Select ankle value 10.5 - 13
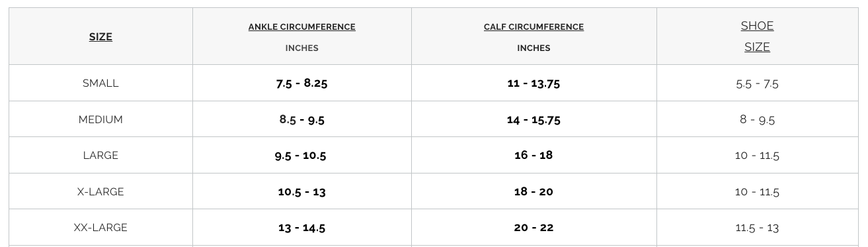 [x=302, y=192]
